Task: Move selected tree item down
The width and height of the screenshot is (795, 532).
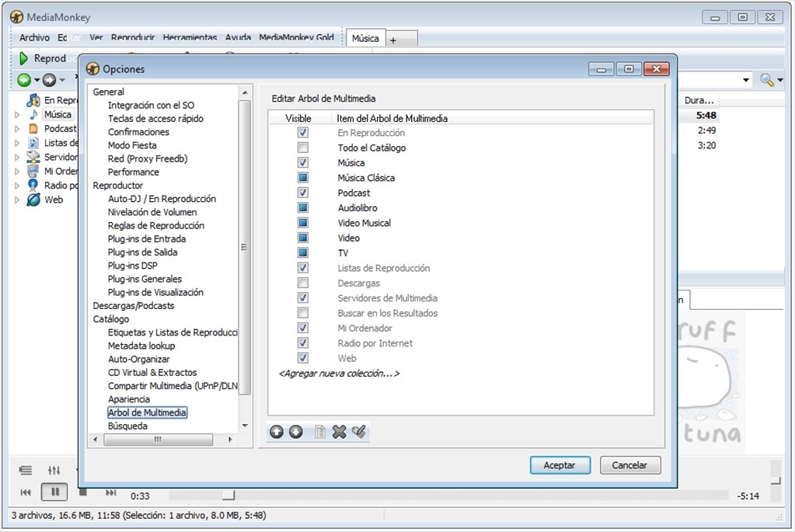Action: (295, 432)
